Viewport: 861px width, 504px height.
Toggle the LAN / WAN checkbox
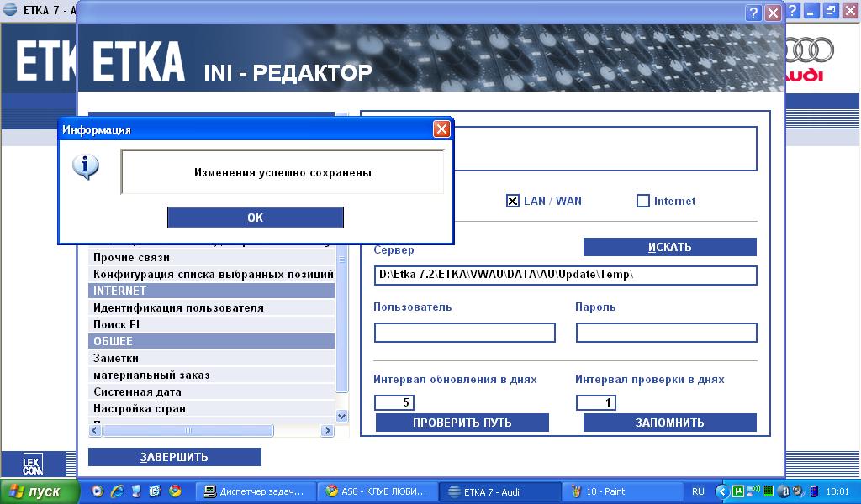coord(513,201)
